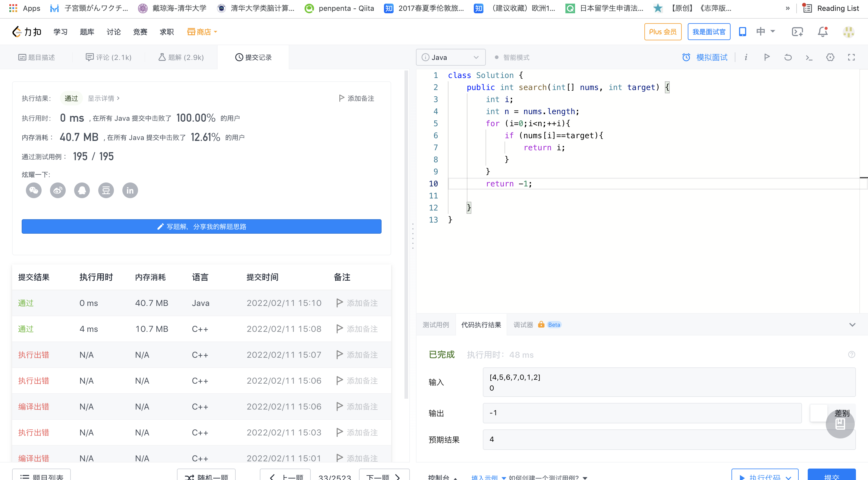Open the Java language dropdown

pos(451,57)
